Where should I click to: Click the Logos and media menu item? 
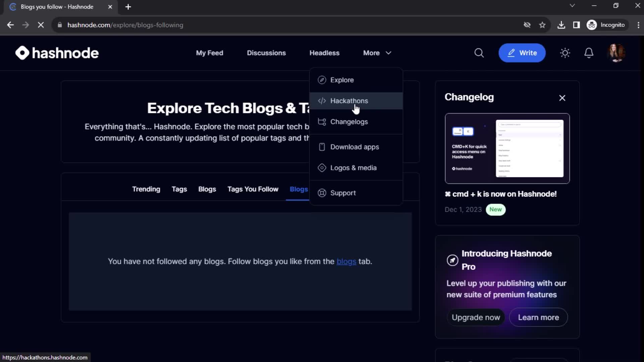click(x=354, y=168)
